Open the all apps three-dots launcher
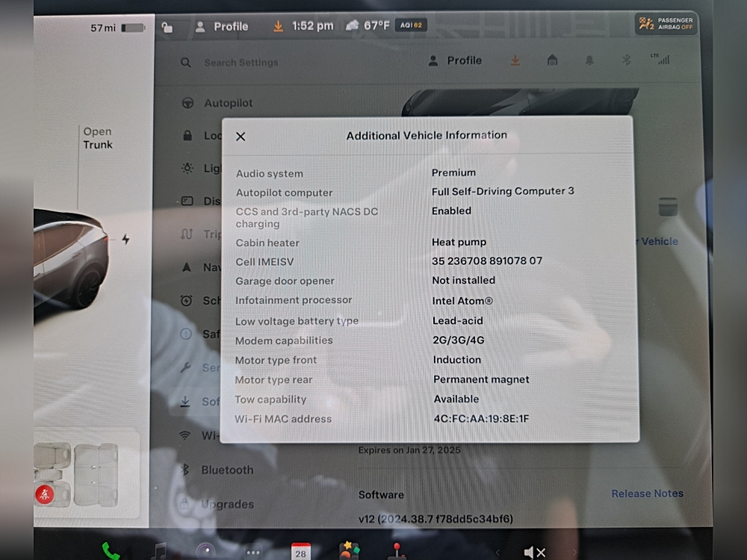This screenshot has width=747, height=560. coord(253,553)
